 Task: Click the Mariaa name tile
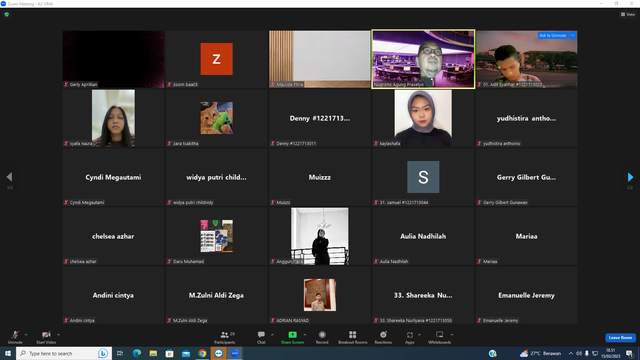pyautogui.click(x=527, y=236)
